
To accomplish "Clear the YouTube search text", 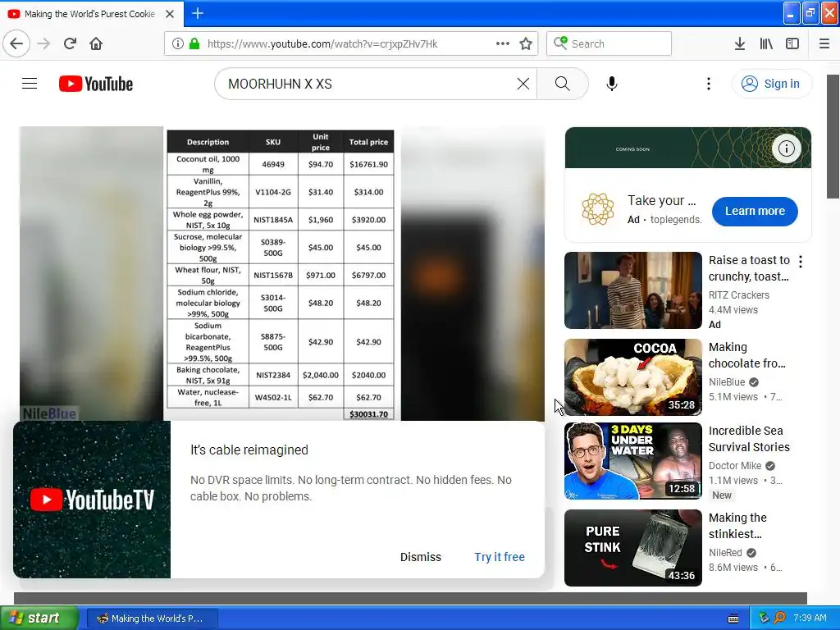I will coord(523,84).
